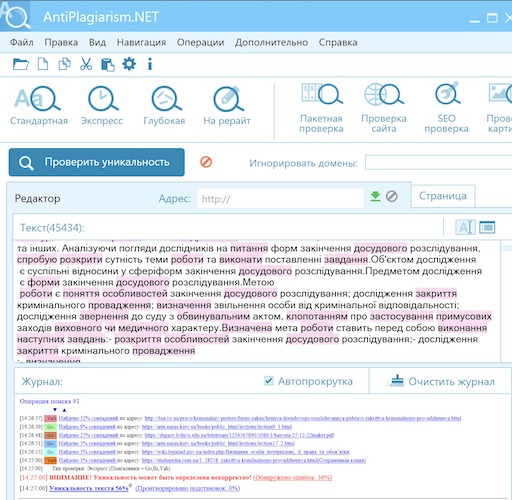Click the panel view icon above editor
The image size is (512, 500).
[487, 227]
